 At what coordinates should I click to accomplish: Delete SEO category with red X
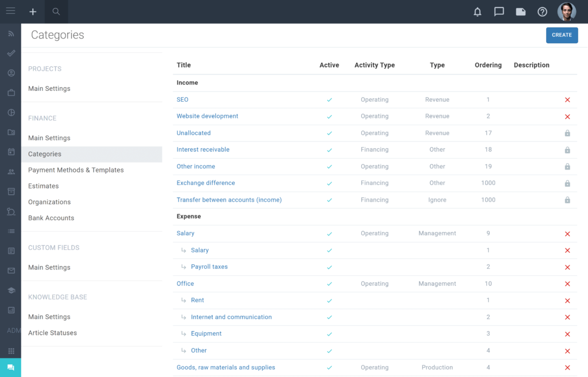pyautogui.click(x=567, y=100)
